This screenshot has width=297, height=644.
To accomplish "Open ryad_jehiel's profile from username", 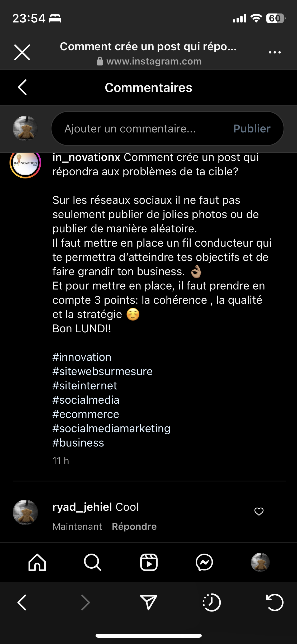I will (82, 507).
